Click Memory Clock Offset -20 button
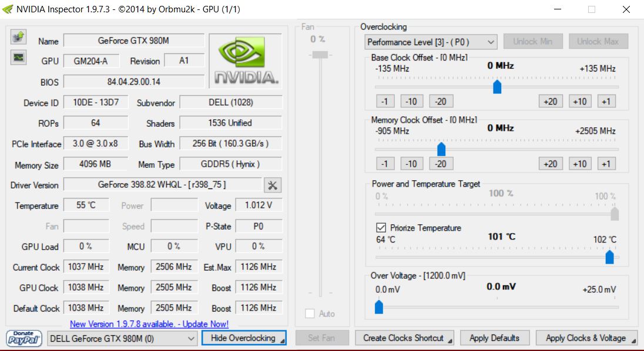 pyautogui.click(x=441, y=164)
